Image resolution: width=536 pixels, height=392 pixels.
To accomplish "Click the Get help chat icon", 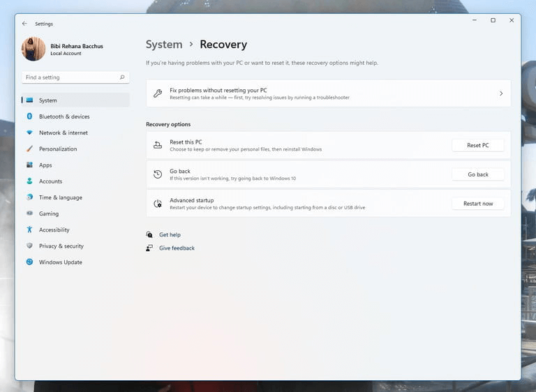I will (149, 234).
